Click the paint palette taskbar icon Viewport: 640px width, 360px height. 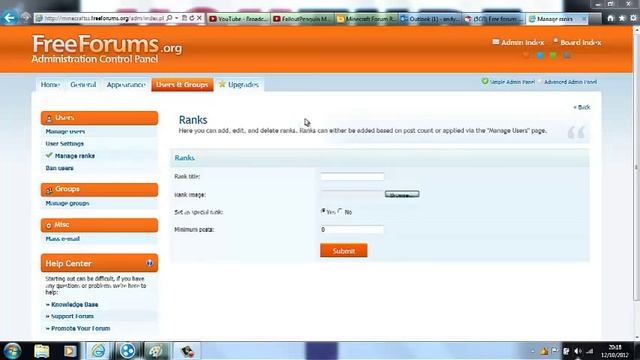pyautogui.click(x=156, y=351)
